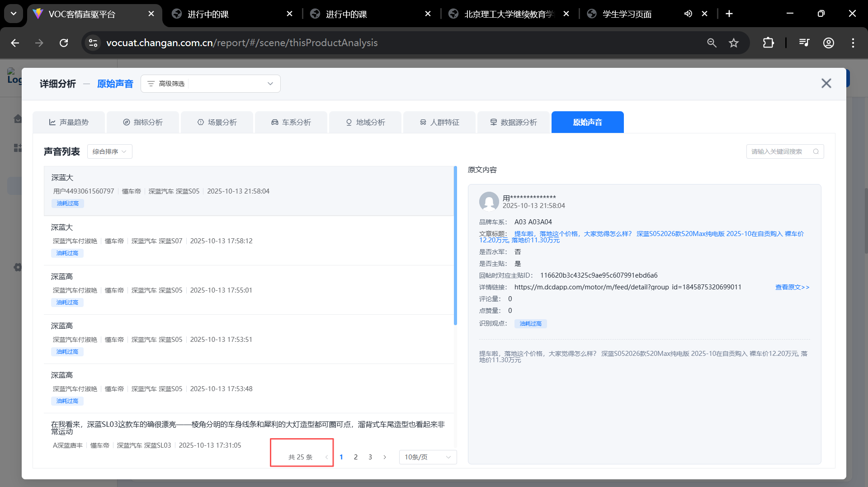868x487 pixels.
Task: Change the 10条/页 page size dropdown
Action: tap(427, 457)
